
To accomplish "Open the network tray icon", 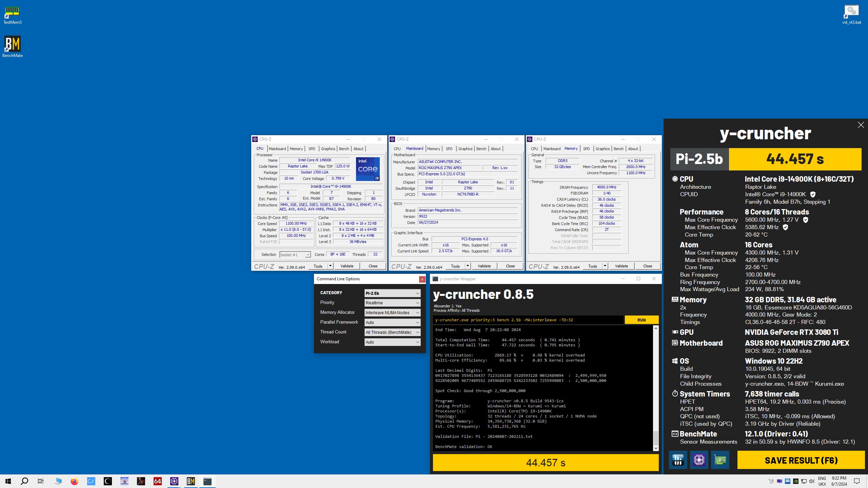I will tap(804, 481).
